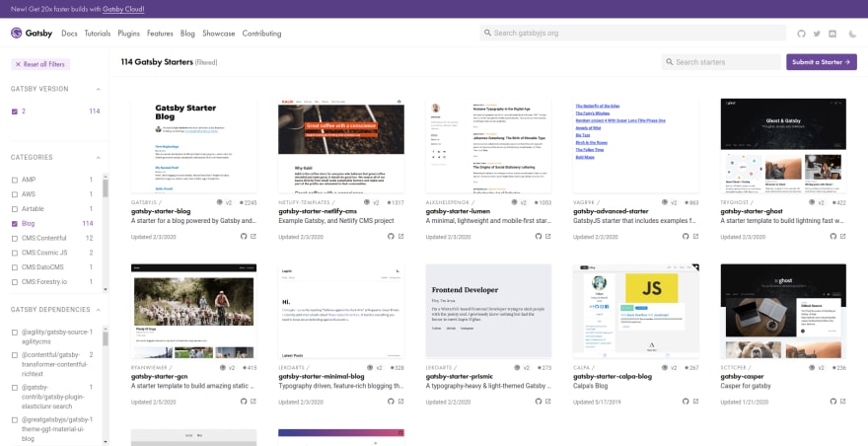Uncheck the Blog category filter
The height and width of the screenshot is (446, 868).
(x=15, y=224)
